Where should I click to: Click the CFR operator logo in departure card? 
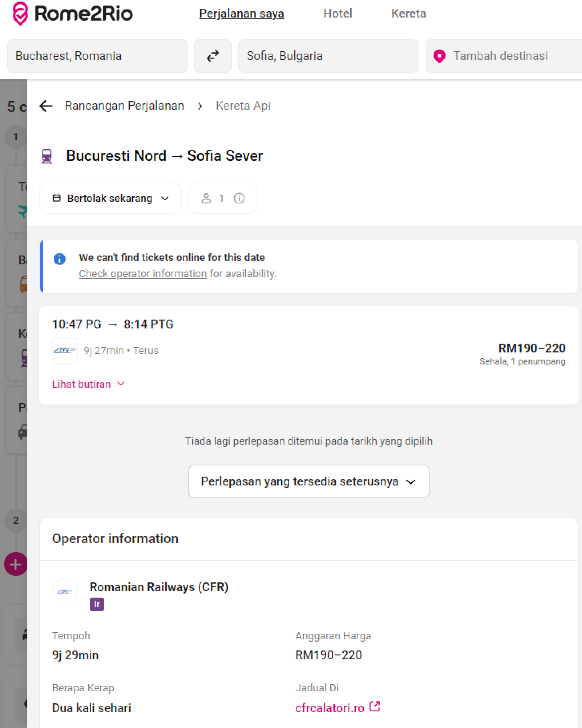click(x=65, y=351)
